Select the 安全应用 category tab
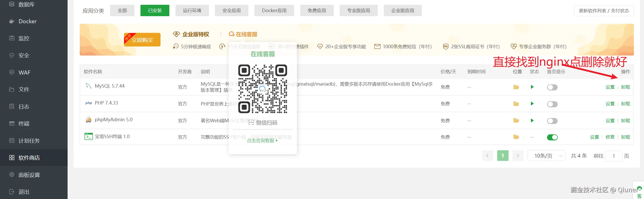Screen dimensions: 644x199 coord(232,11)
